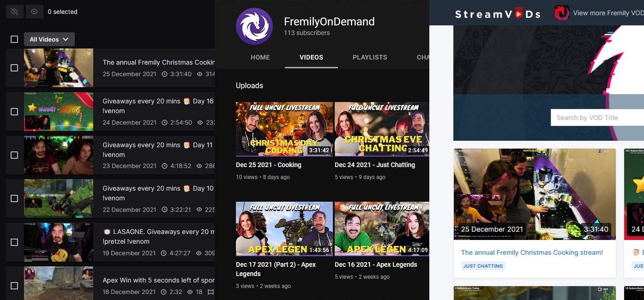Open the Christmas Eve Chatting video thumbnail
The height and width of the screenshot is (300, 644).
click(x=382, y=129)
